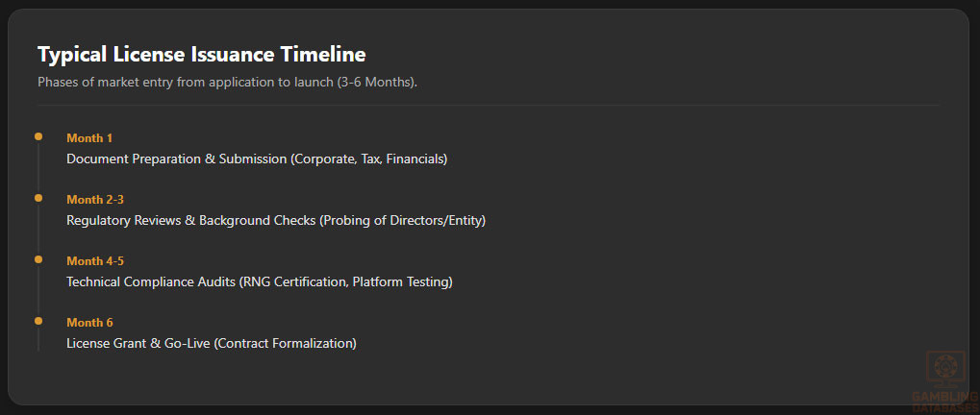Select the "Month 6" orange label

click(x=89, y=323)
